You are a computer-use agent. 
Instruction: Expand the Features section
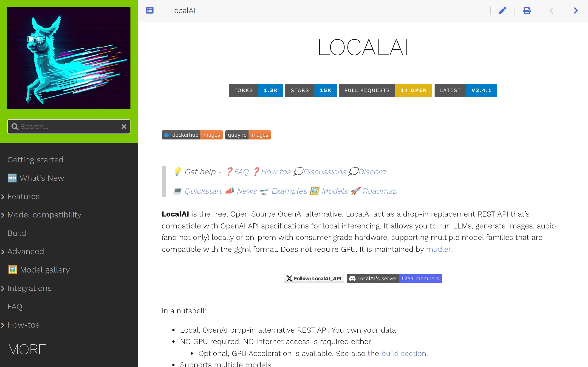coord(3,197)
